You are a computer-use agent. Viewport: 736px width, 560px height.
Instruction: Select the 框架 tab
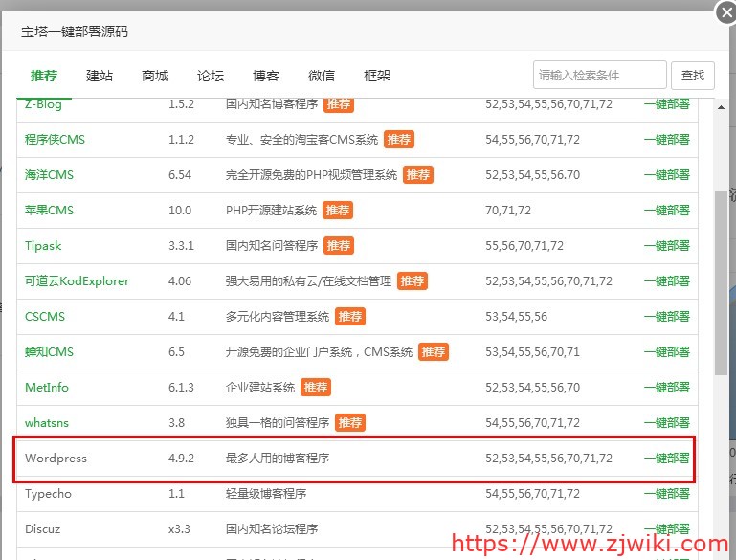[x=377, y=76]
